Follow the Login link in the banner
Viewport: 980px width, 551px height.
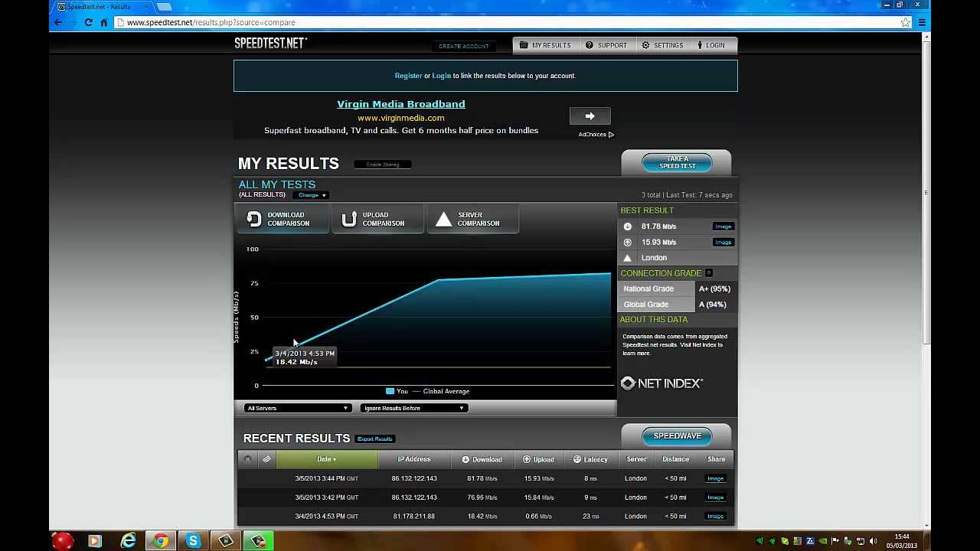[x=442, y=76]
